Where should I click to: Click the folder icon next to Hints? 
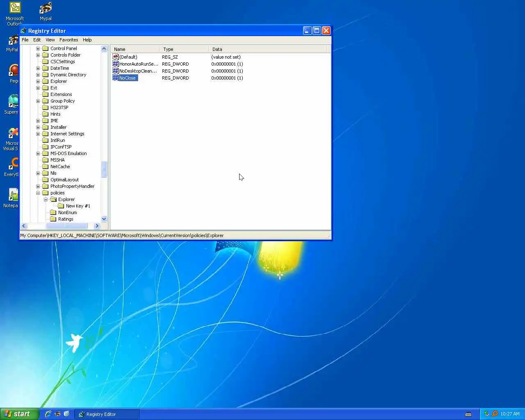tap(46, 114)
